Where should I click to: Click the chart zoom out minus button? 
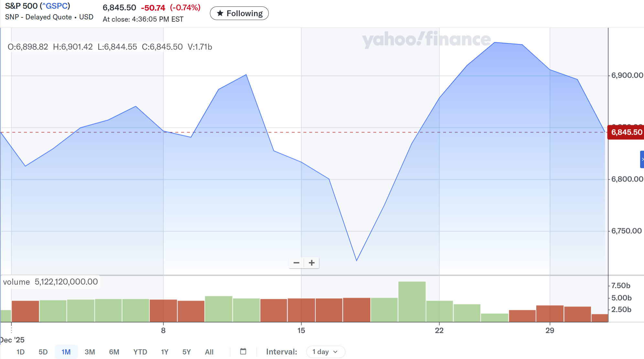[x=296, y=263]
